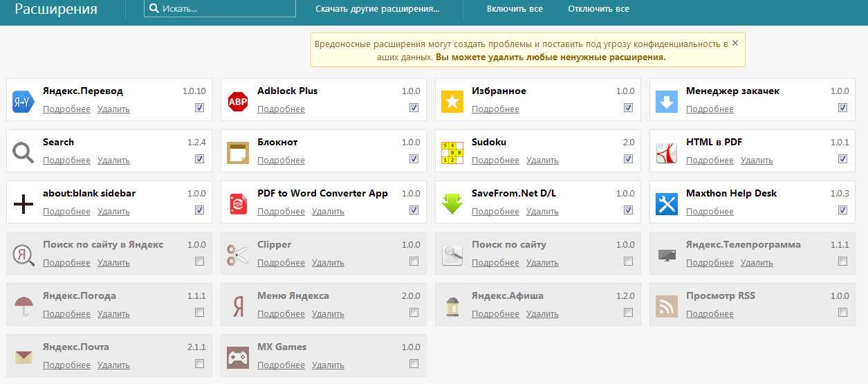Click Удалить for Sudoku
This screenshot has width=868, height=384.
click(x=542, y=161)
